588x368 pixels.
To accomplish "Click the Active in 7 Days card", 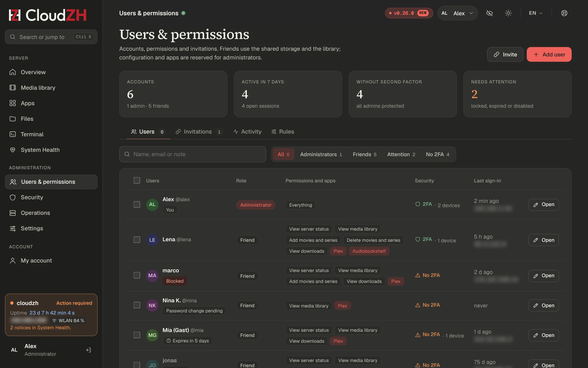I will [x=288, y=94].
